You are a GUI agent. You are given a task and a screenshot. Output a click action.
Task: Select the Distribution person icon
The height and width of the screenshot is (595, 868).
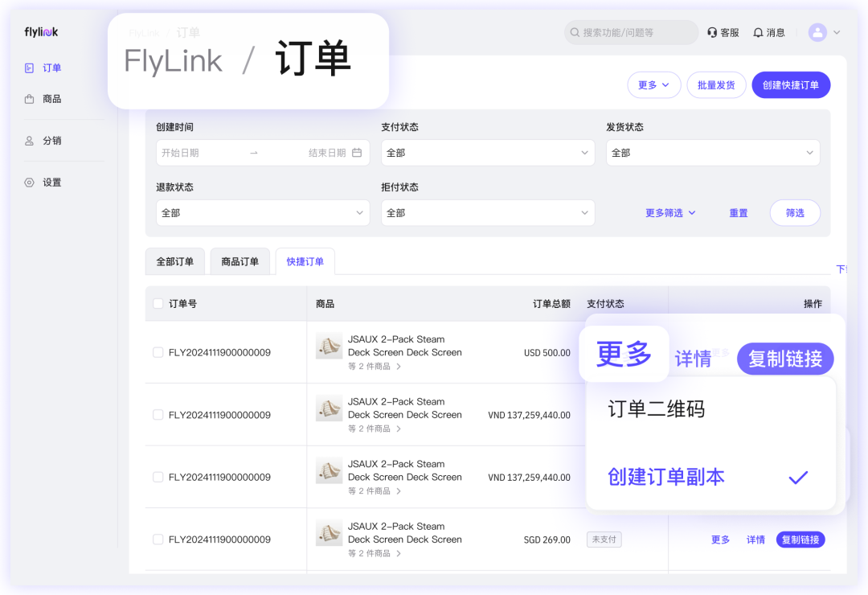30,141
